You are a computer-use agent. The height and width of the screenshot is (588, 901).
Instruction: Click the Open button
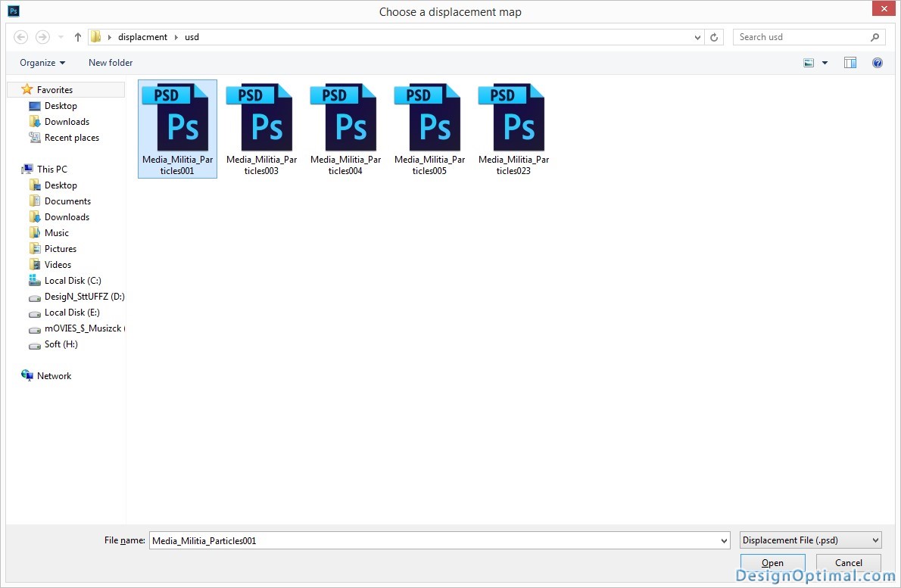(x=773, y=563)
